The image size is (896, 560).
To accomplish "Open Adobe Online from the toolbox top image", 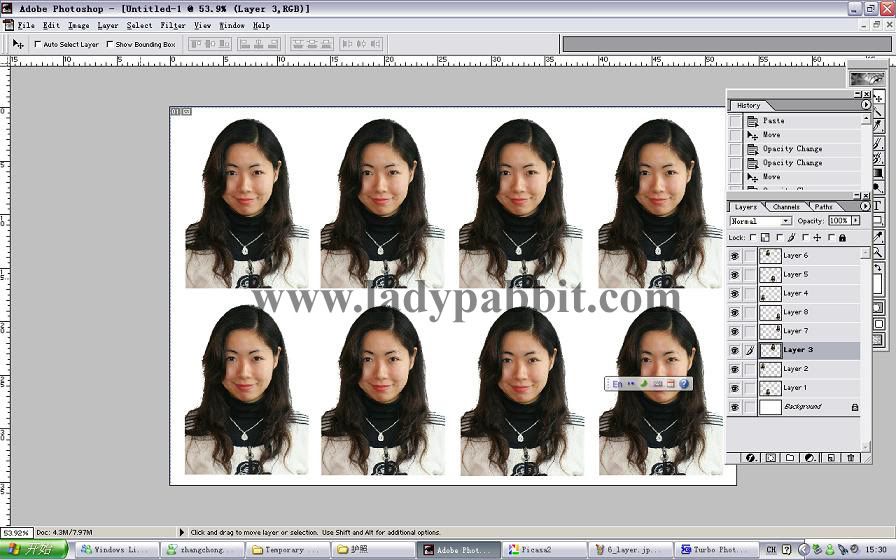I will (867, 79).
